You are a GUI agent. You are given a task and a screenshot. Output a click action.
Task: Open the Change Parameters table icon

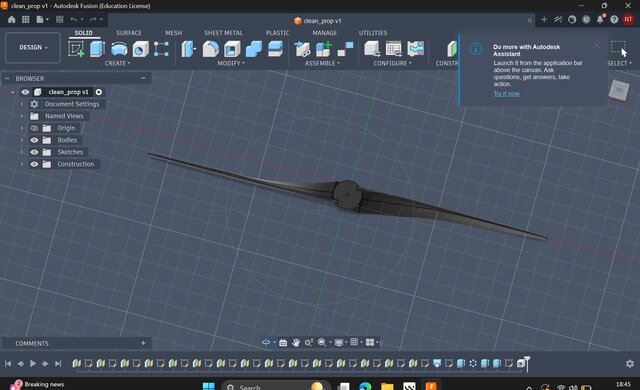pos(393,49)
